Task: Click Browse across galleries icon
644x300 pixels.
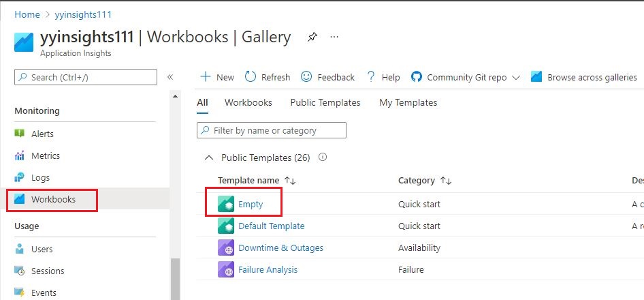Action: [x=536, y=77]
